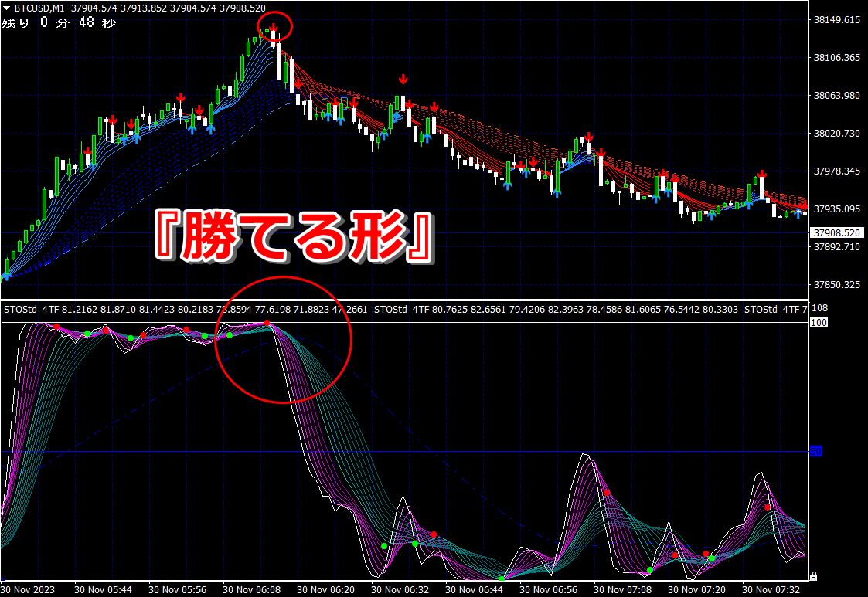The image size is (868, 597).
Task: Select the time label 30 Nov 05:44
Action: click(103, 590)
